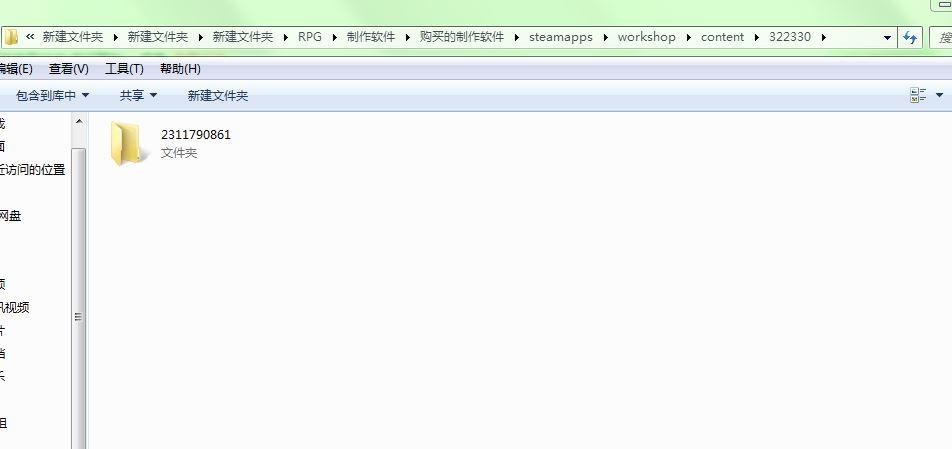Viewport: 952px width, 449px height.
Task: Click the address bar folder icon
Action: (11, 37)
